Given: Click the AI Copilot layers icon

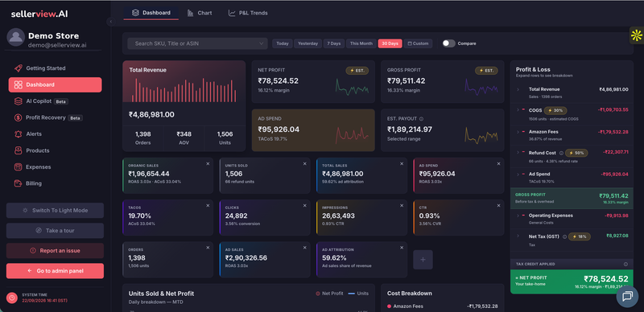Looking at the screenshot, I should coord(18,101).
